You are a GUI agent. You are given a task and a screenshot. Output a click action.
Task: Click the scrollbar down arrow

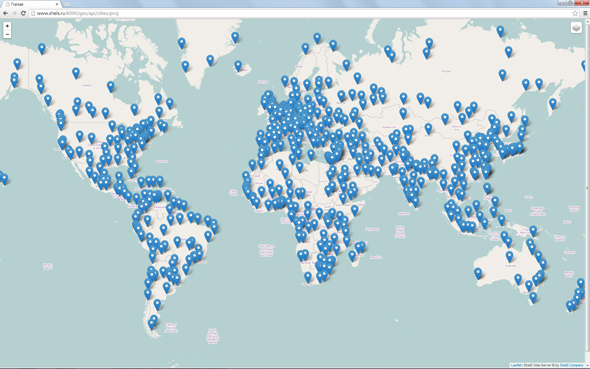[x=587, y=365]
